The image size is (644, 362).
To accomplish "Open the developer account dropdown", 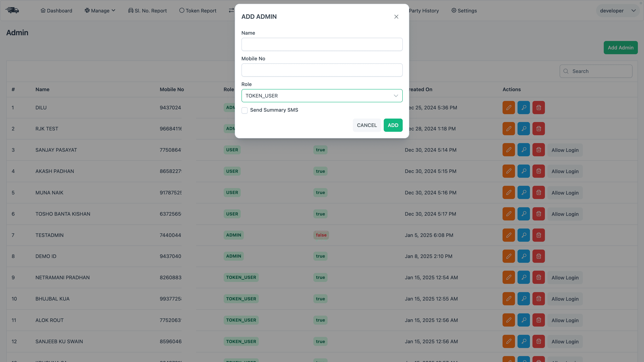I will coord(618,11).
